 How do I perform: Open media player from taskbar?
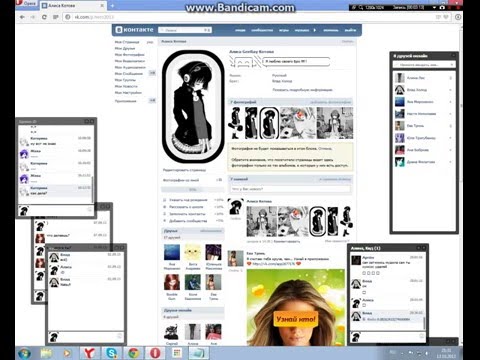(x=67, y=353)
